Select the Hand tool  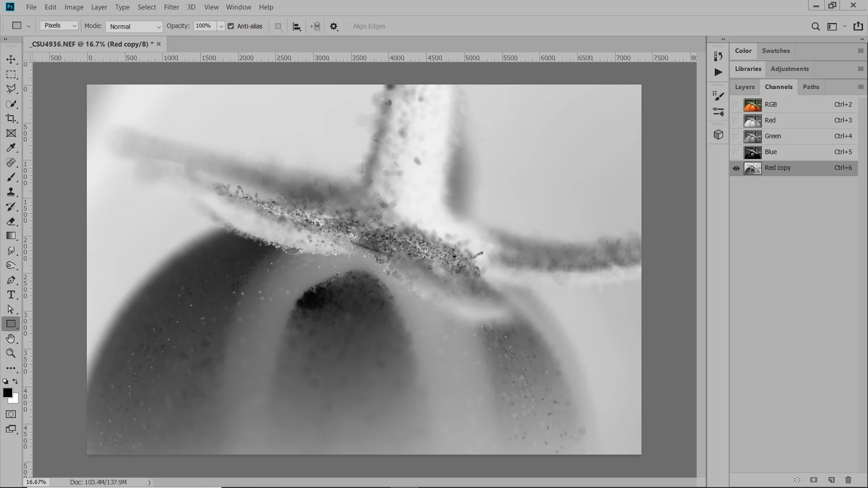(x=11, y=339)
